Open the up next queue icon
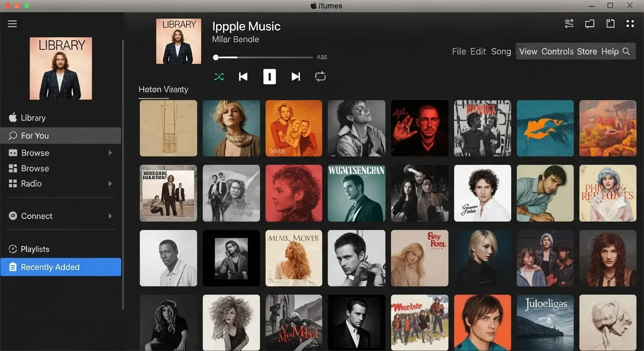This screenshot has height=351, width=644. click(569, 24)
